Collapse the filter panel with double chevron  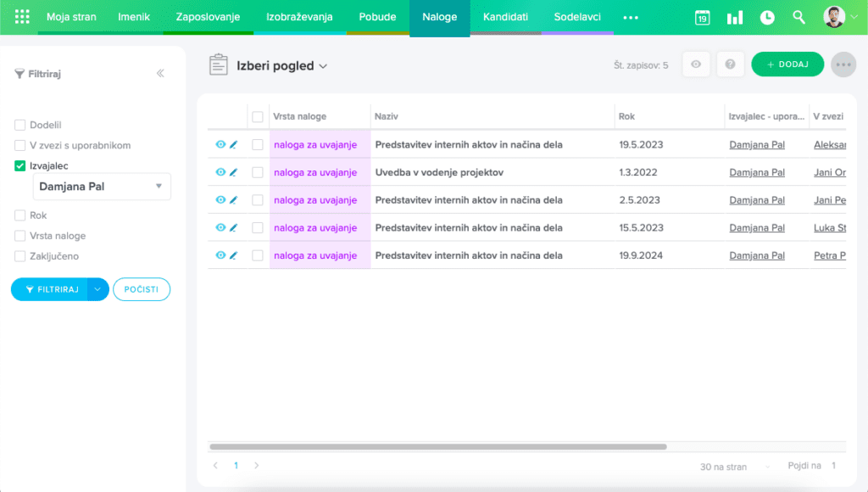pyautogui.click(x=160, y=74)
